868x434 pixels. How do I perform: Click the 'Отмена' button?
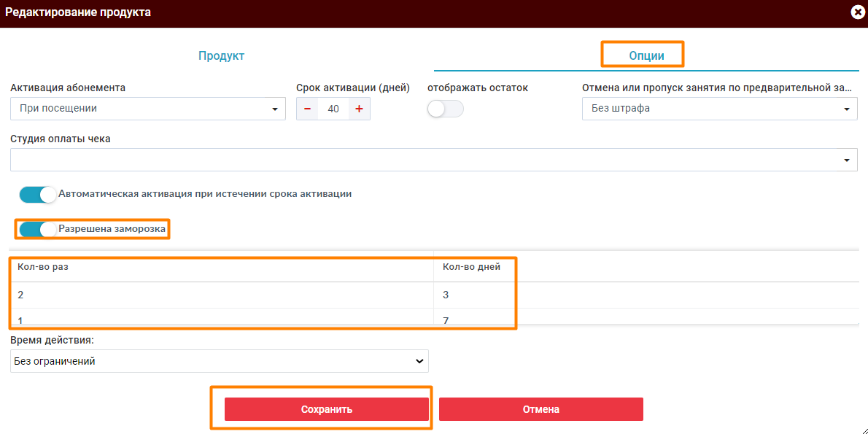(540, 409)
